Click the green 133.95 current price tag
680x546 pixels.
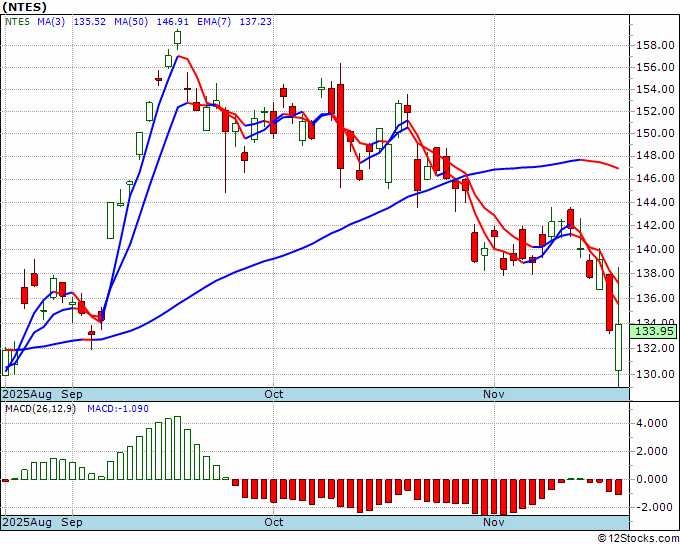[x=653, y=331]
